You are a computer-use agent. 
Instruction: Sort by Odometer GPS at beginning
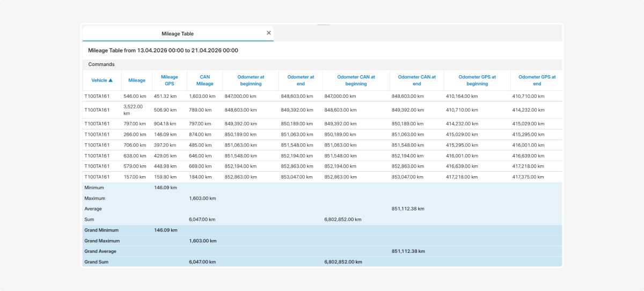477,81
